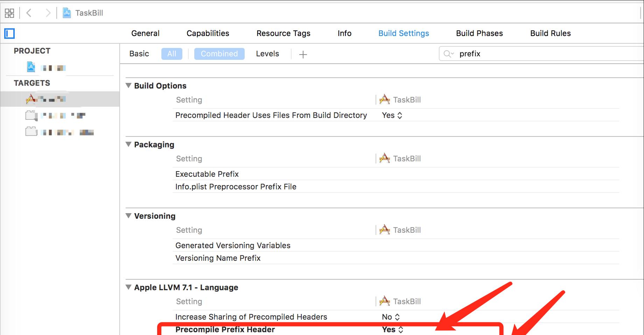Select Precompile Prefix Header setting name

(x=225, y=329)
